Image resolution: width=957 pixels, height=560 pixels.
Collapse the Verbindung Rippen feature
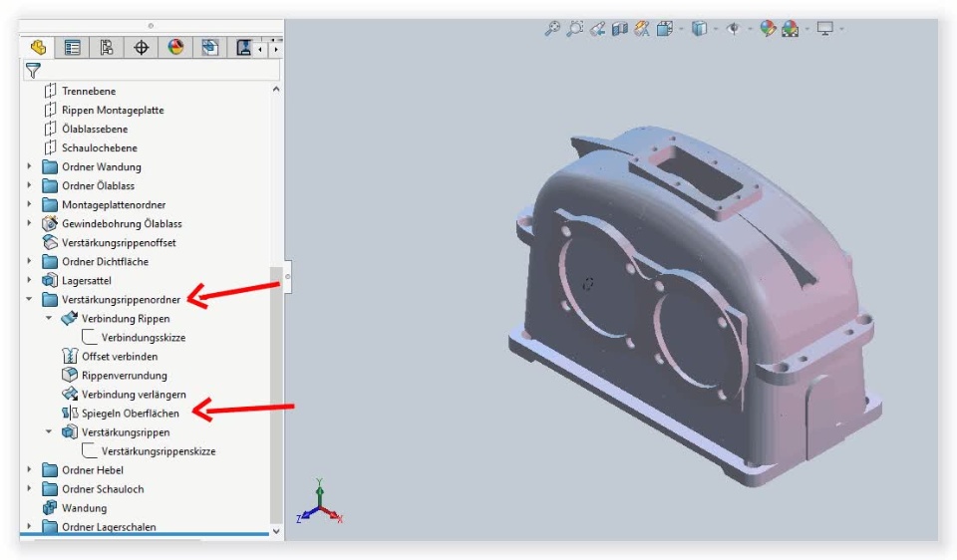[x=49, y=318]
